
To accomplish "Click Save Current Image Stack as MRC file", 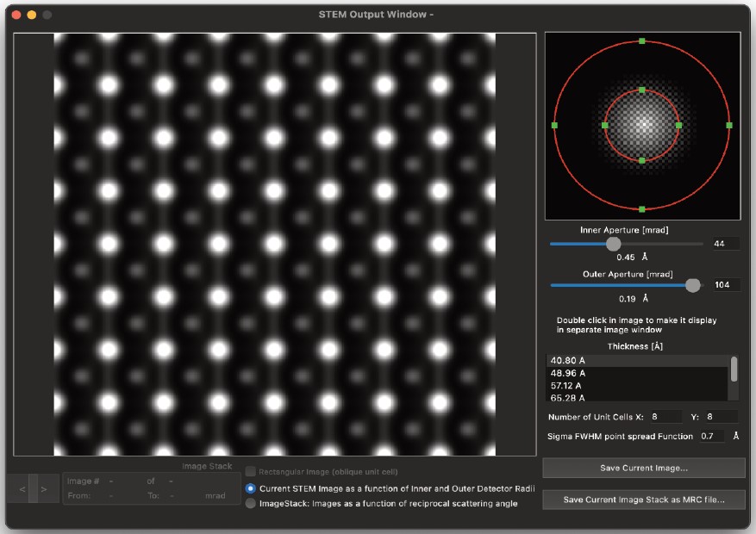I will point(643,500).
